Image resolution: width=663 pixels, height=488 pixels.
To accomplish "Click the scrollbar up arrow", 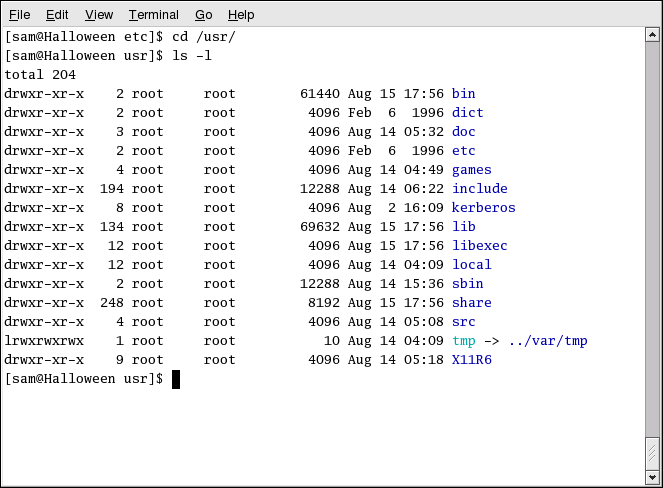I will pyautogui.click(x=652, y=36).
